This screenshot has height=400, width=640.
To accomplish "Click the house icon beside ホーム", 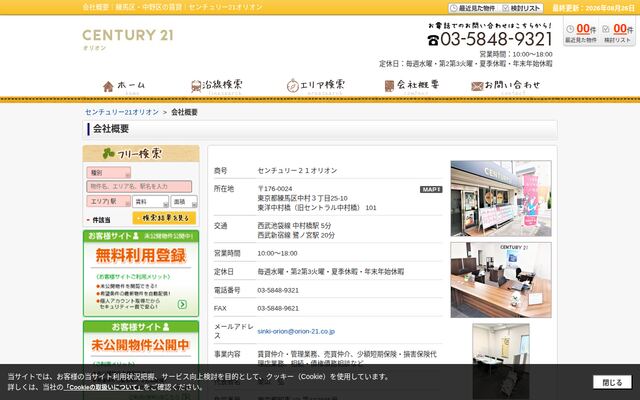I will (x=108, y=87).
